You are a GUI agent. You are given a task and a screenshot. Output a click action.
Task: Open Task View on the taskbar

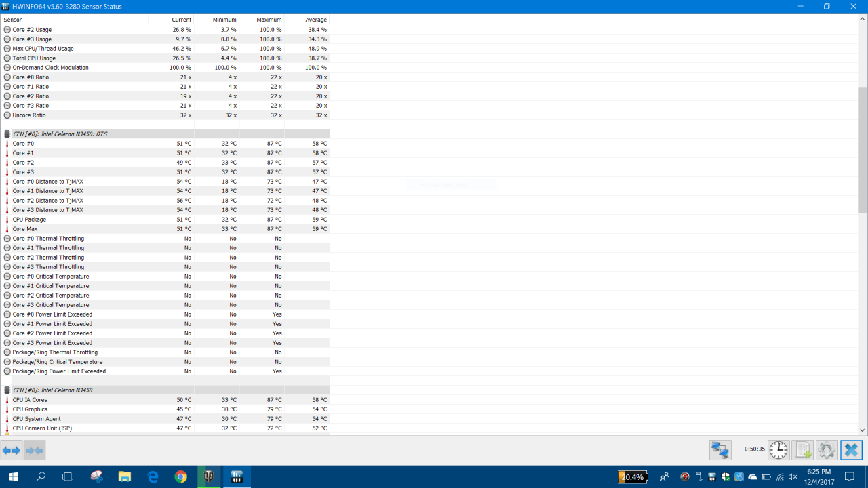click(x=68, y=476)
